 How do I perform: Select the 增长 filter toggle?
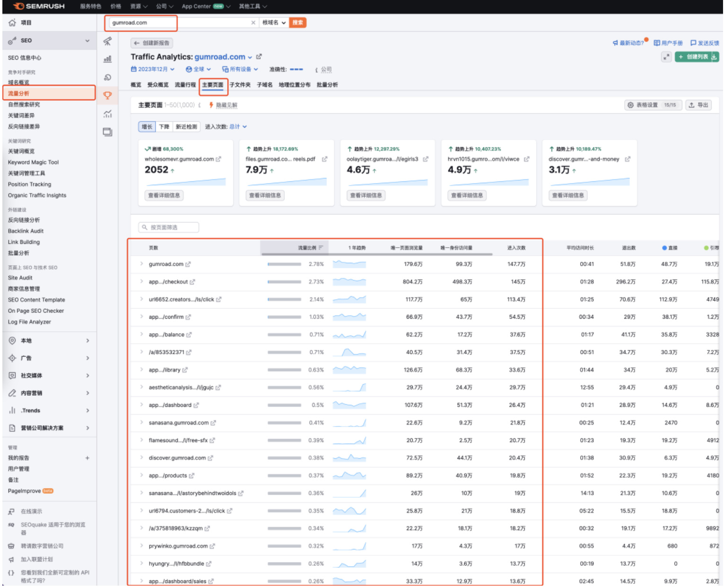[147, 127]
